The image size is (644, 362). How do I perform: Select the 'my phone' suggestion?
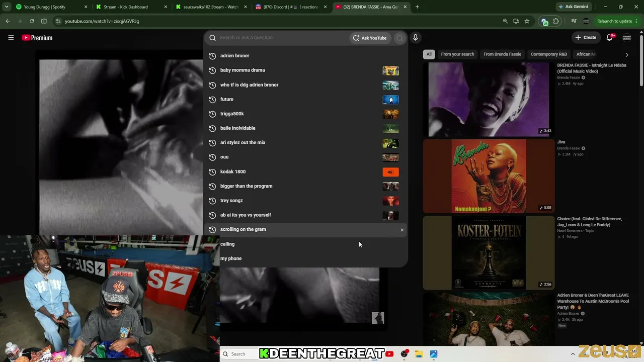305,258
